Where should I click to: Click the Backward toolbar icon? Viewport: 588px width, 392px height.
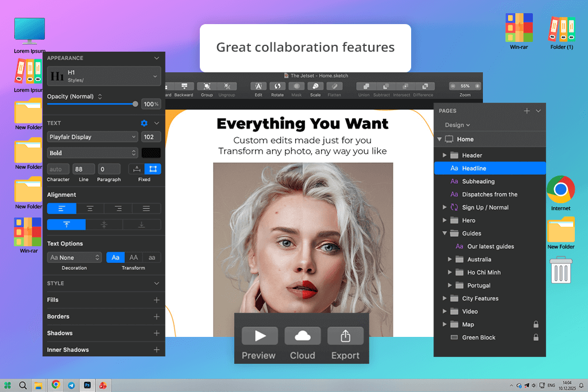pos(184,86)
